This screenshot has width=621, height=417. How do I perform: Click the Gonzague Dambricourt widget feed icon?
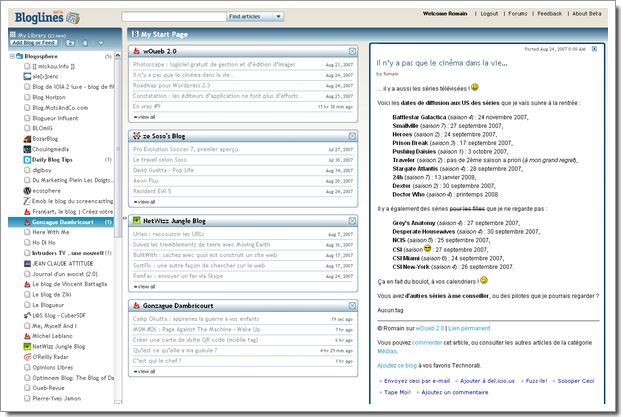coord(137,305)
